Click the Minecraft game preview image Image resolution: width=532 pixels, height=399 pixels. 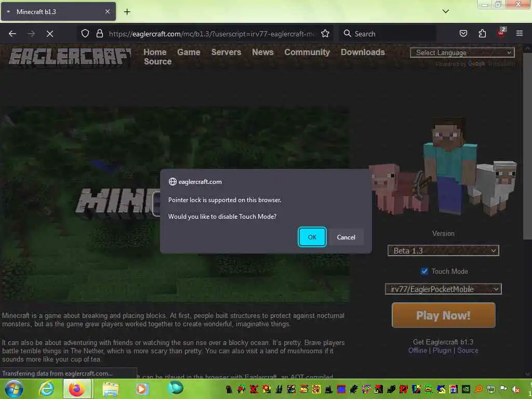tap(175, 204)
